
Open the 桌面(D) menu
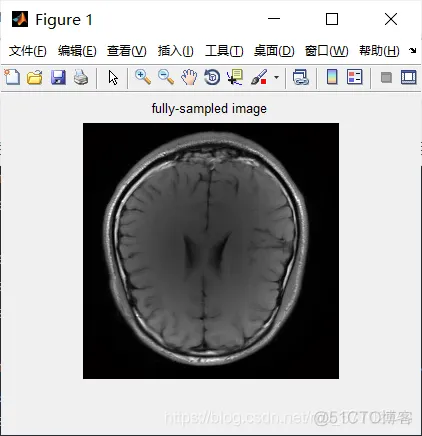point(274,51)
